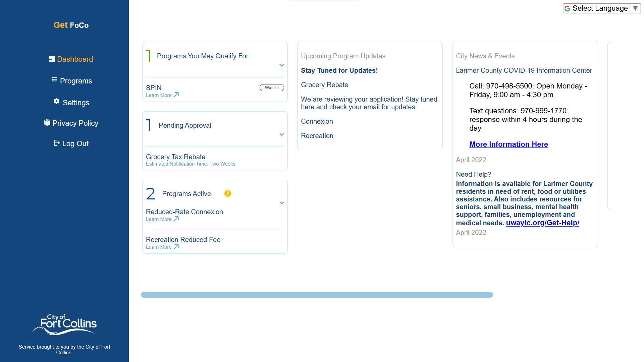The height and width of the screenshot is (362, 644).
Task: Click the Programs You May Qualify For title
Action: 203,56
